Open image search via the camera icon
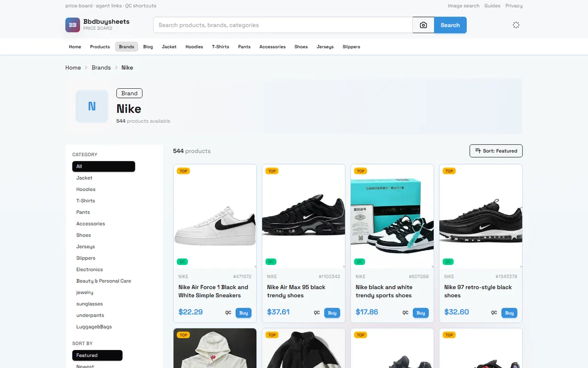Screen dimensions: 588x368 pyautogui.click(x=424, y=25)
